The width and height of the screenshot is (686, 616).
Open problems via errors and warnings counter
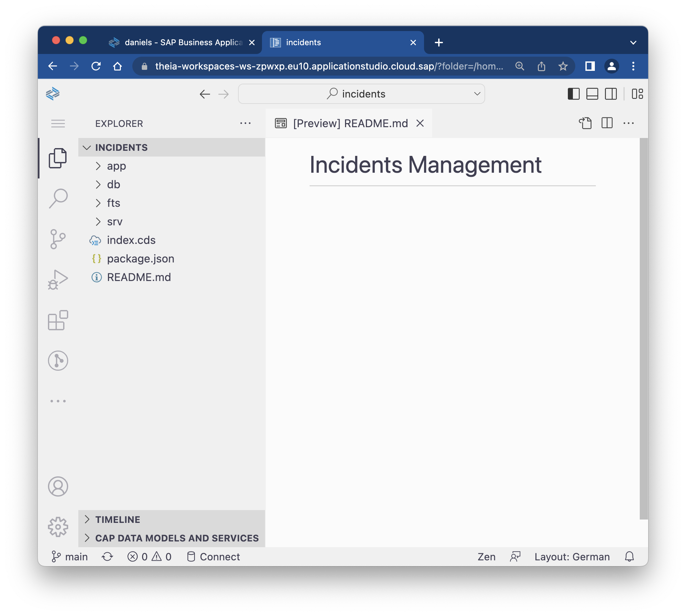tap(150, 557)
